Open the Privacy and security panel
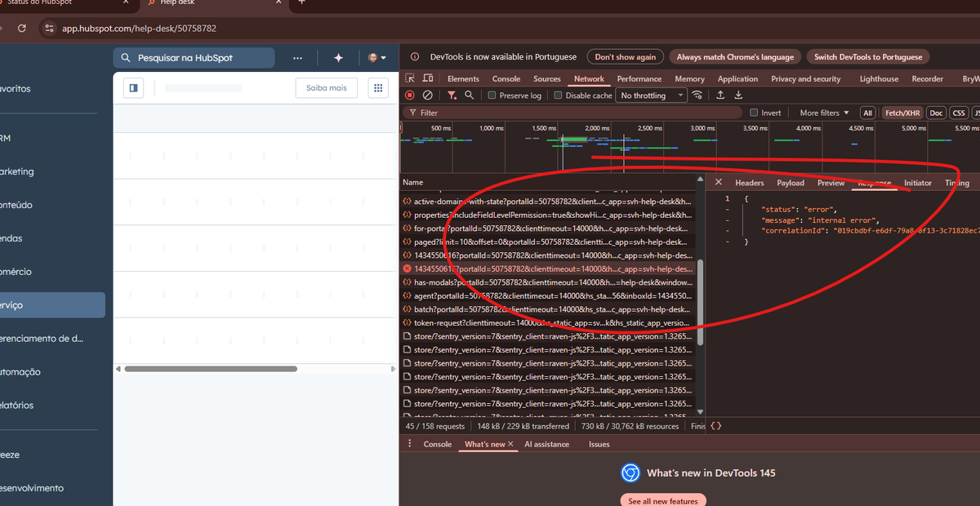This screenshot has height=506, width=980. (x=806, y=79)
